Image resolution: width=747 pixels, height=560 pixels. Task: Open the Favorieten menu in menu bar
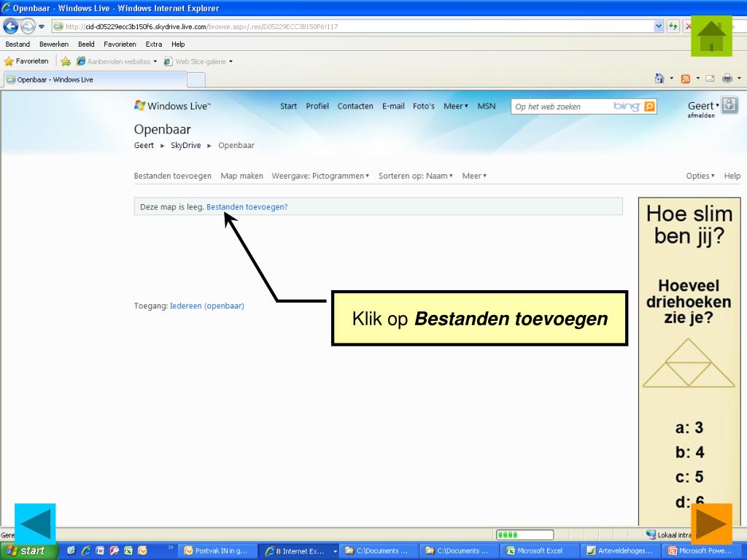(120, 44)
